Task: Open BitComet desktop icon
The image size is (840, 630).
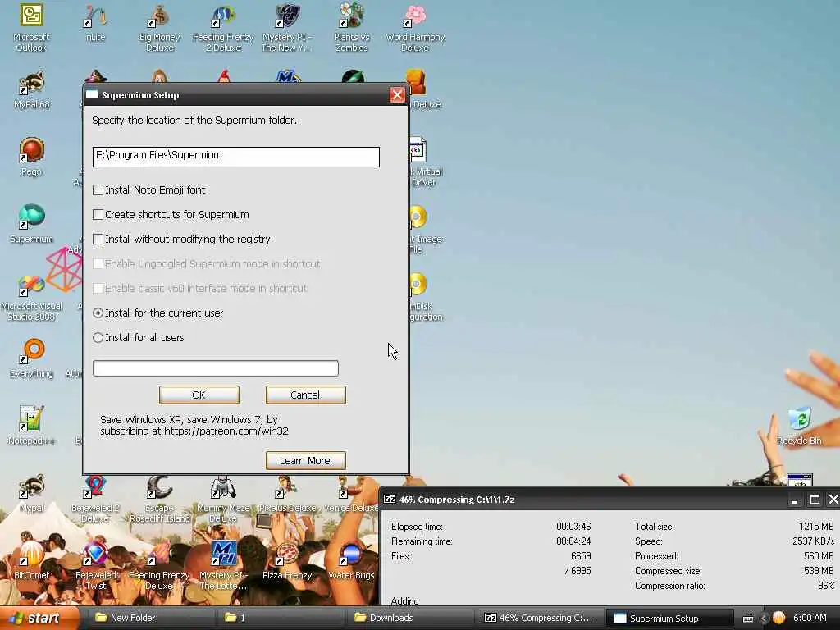Action: [x=32, y=559]
